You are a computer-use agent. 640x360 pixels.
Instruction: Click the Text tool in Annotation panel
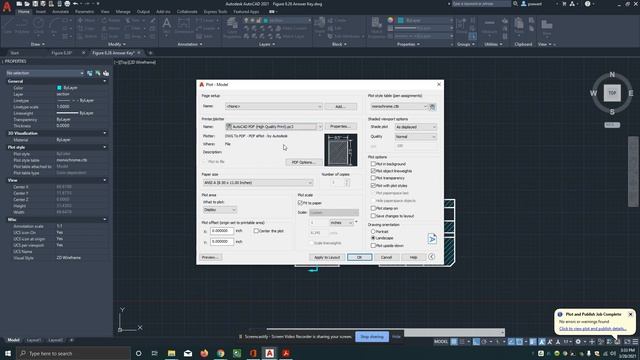coord(167,26)
